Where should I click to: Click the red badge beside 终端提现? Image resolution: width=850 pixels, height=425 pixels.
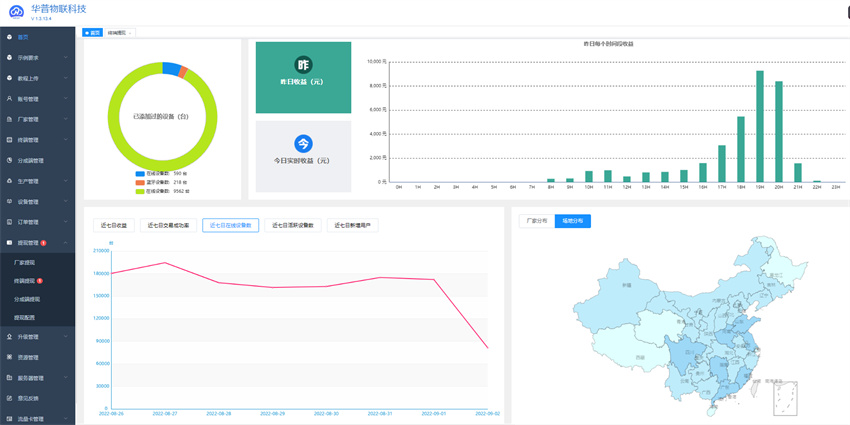click(40, 281)
